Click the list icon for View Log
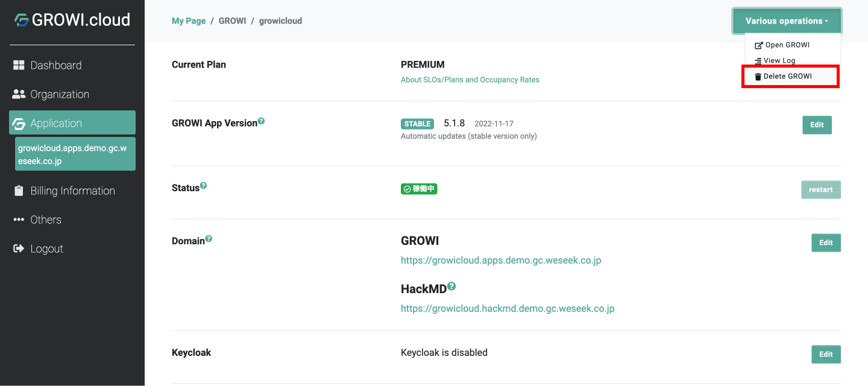Viewport: 868px width, 386px height. (x=758, y=61)
